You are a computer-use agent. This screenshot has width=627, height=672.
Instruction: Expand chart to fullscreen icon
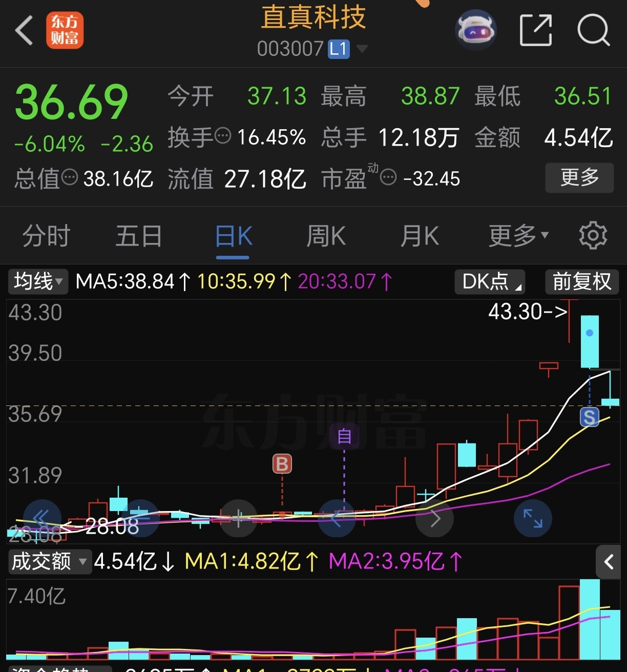(533, 518)
